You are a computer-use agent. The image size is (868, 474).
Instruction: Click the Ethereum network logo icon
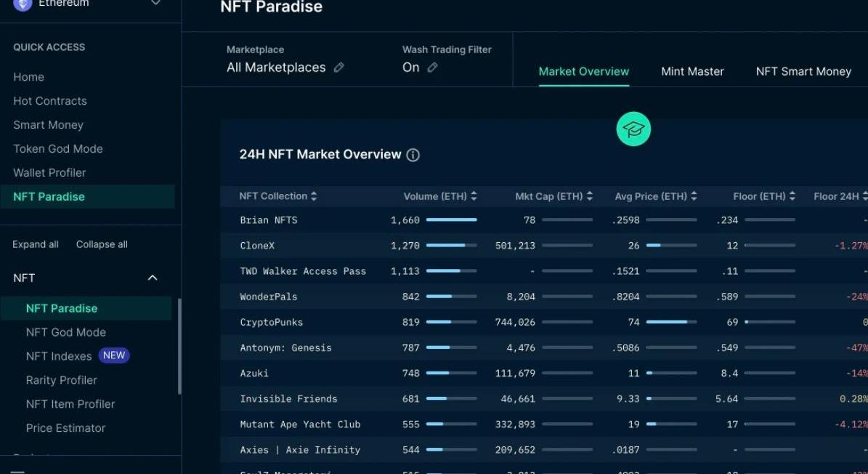click(23, 4)
